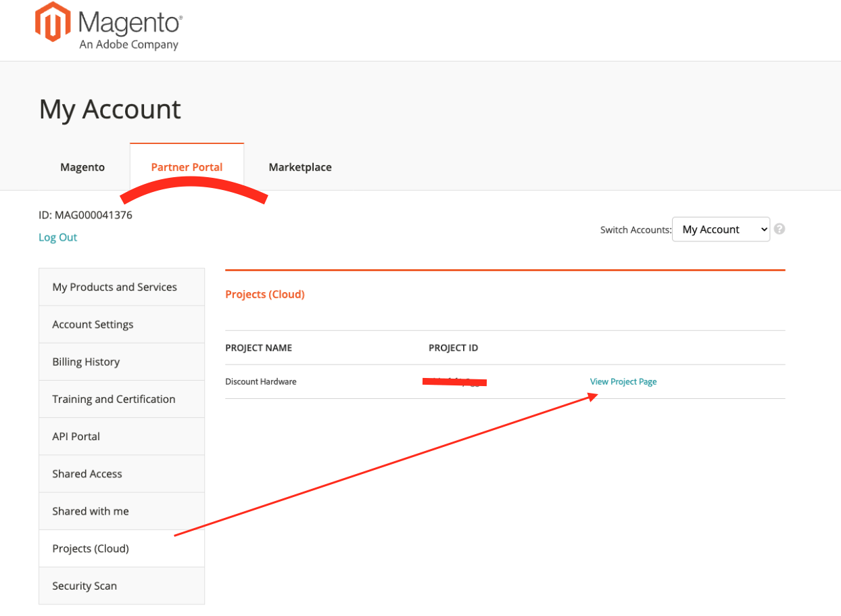Click the Projects (Cloud) section heading
The height and width of the screenshot is (616, 841).
pyautogui.click(x=265, y=295)
